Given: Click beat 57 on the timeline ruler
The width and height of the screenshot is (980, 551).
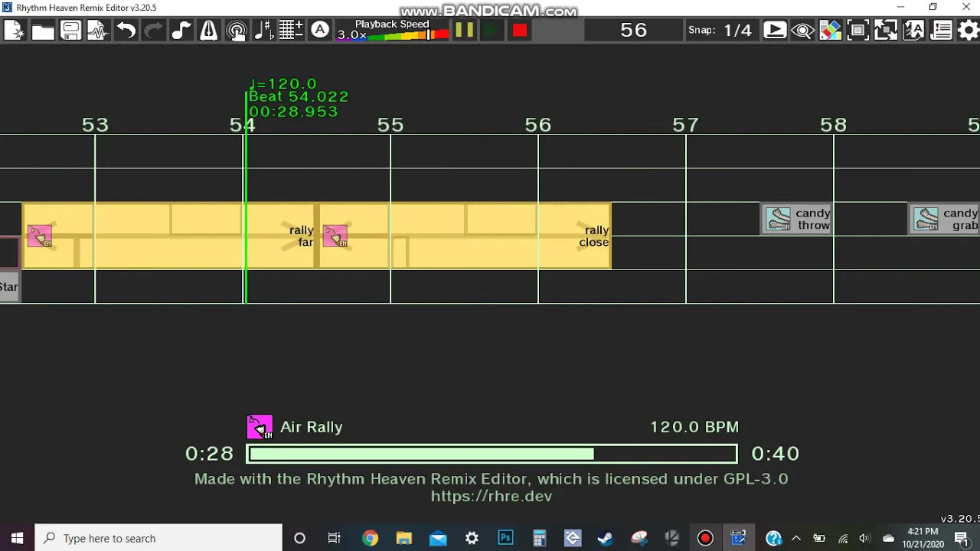Looking at the screenshot, I should pos(686,125).
